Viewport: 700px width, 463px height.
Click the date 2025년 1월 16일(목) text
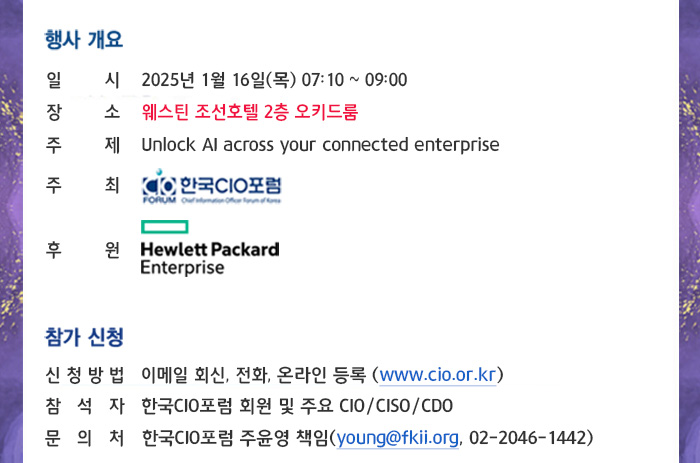click(x=219, y=80)
